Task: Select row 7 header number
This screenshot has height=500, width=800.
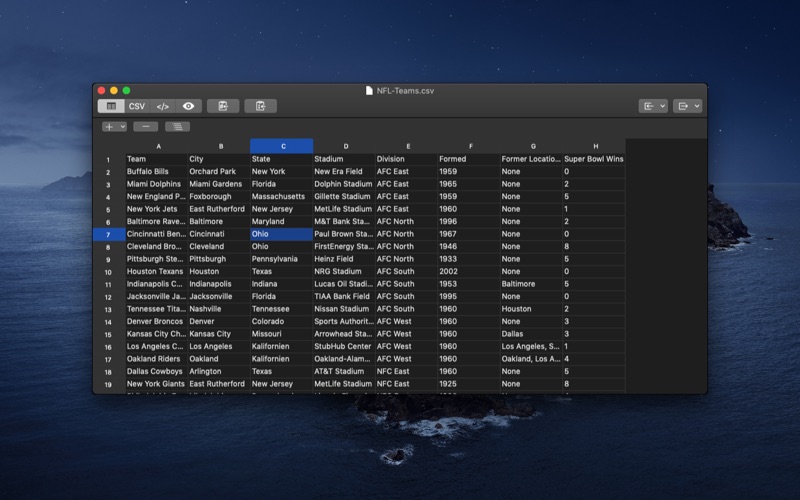Action: (109, 234)
